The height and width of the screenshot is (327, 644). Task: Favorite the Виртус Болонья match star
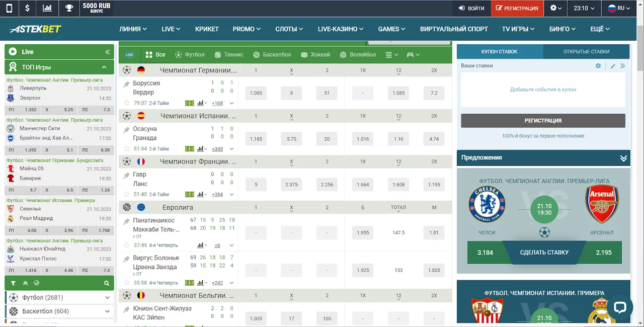tap(127, 283)
